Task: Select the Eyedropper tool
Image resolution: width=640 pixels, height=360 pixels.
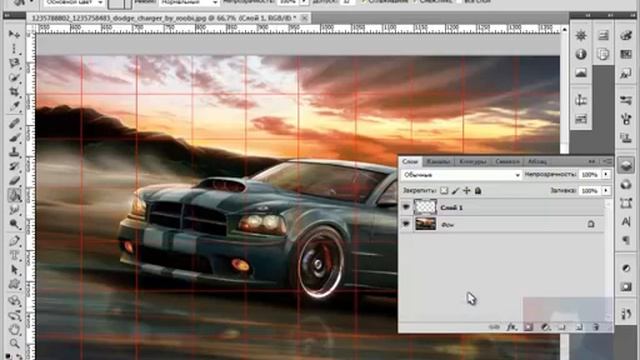Action: click(x=15, y=106)
